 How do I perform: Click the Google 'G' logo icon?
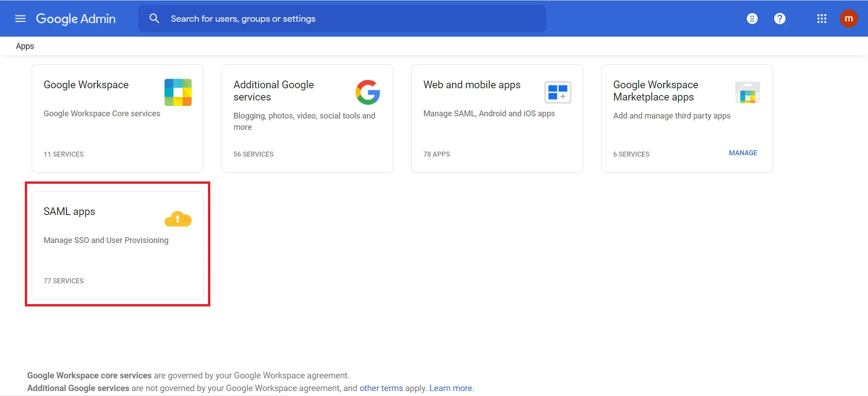tap(367, 92)
